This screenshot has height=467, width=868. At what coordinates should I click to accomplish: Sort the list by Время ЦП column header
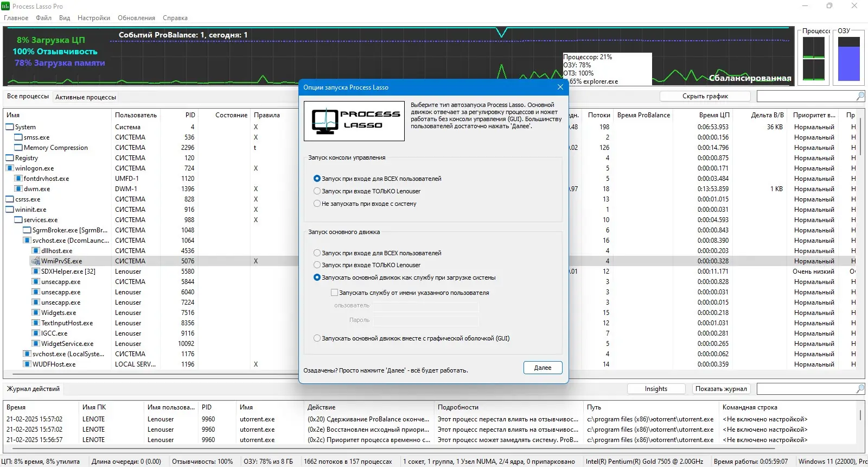714,115
